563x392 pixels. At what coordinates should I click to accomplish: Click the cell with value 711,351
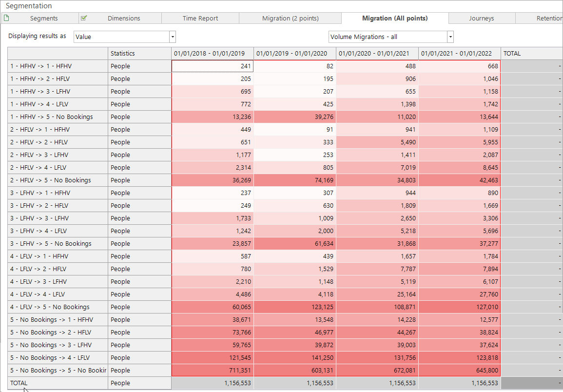213,371
